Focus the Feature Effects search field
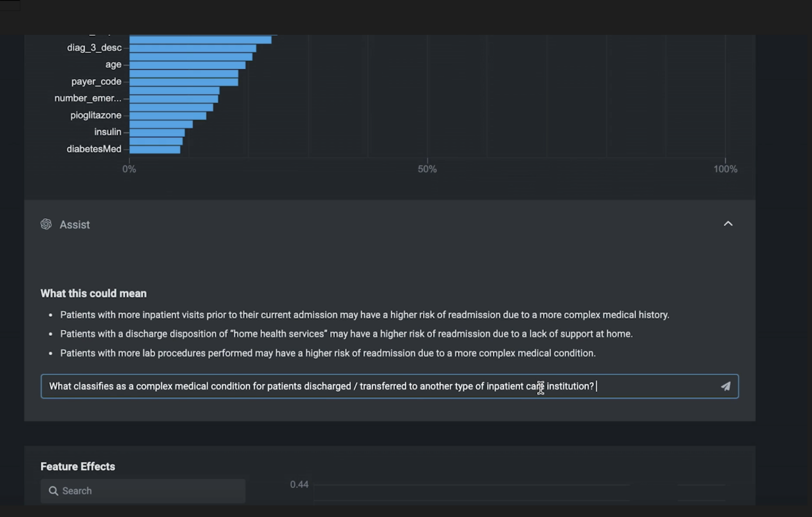This screenshot has height=517, width=812. pos(143,491)
